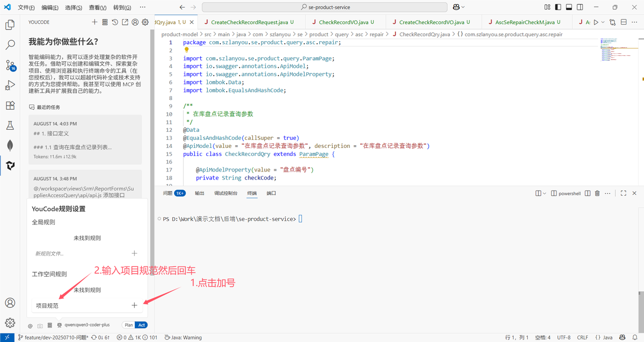Click the YouCode history clock icon
The image size is (644, 342).
point(115,22)
